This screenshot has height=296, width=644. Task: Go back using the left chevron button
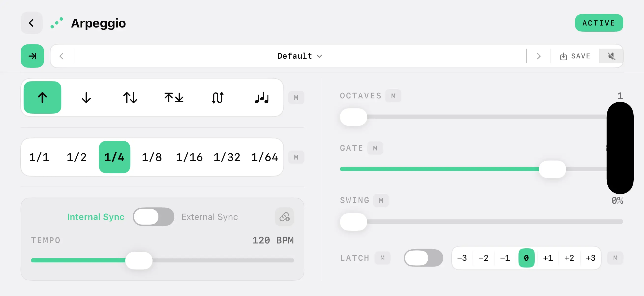tap(31, 23)
